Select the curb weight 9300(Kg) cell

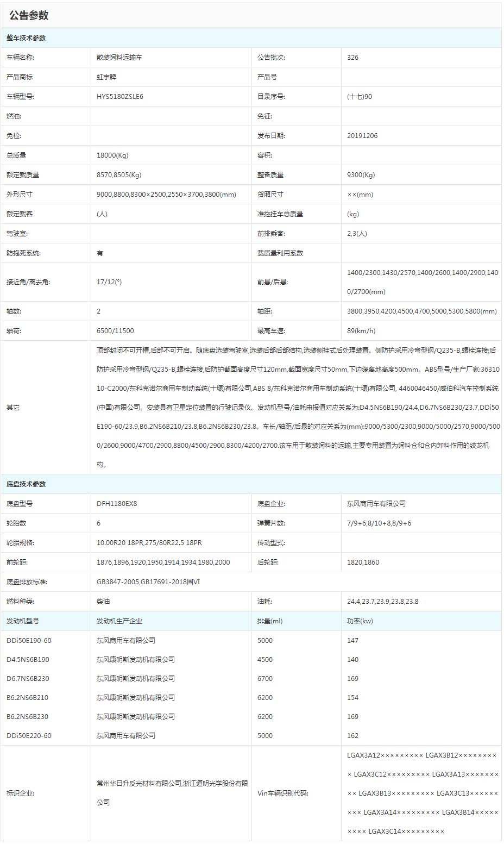(x=361, y=175)
